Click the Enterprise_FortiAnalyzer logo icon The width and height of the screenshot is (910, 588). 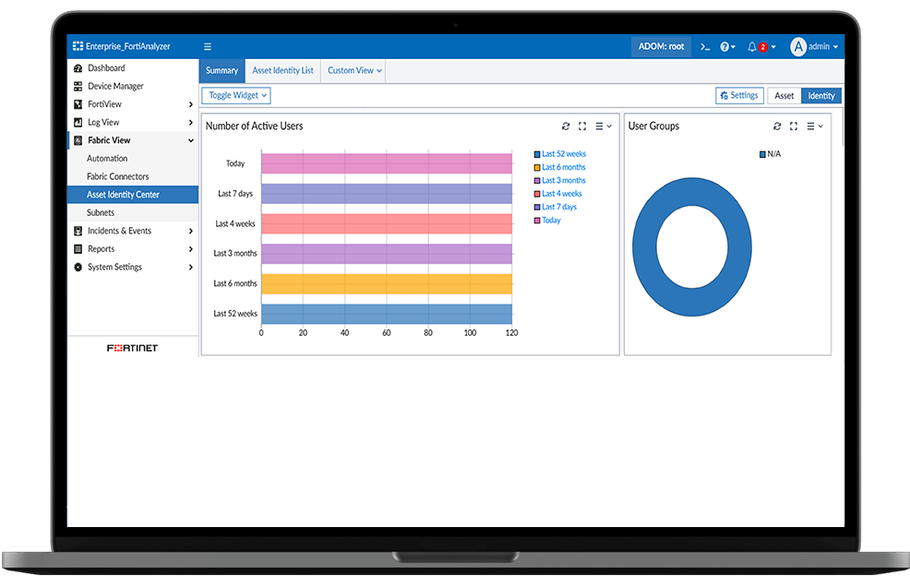(78, 46)
